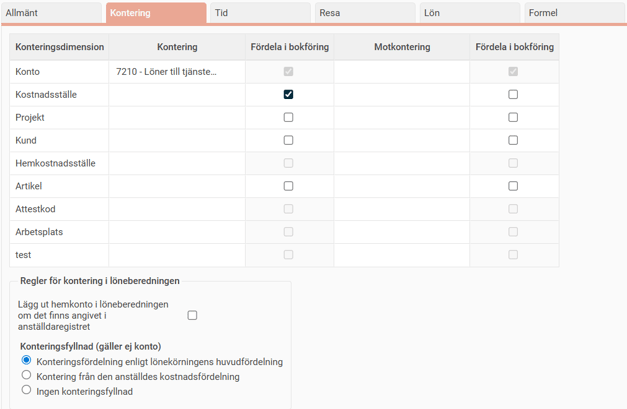Image resolution: width=627 pixels, height=409 pixels.
Task: Check the Lägg ut hemkonto i löneberedningen box
Action: 192,315
